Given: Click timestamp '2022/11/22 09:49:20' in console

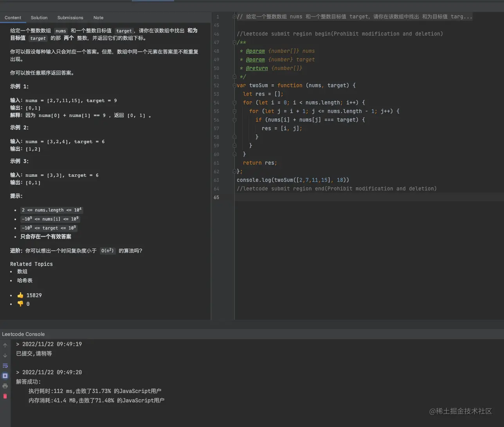Looking at the screenshot, I should [x=52, y=372].
